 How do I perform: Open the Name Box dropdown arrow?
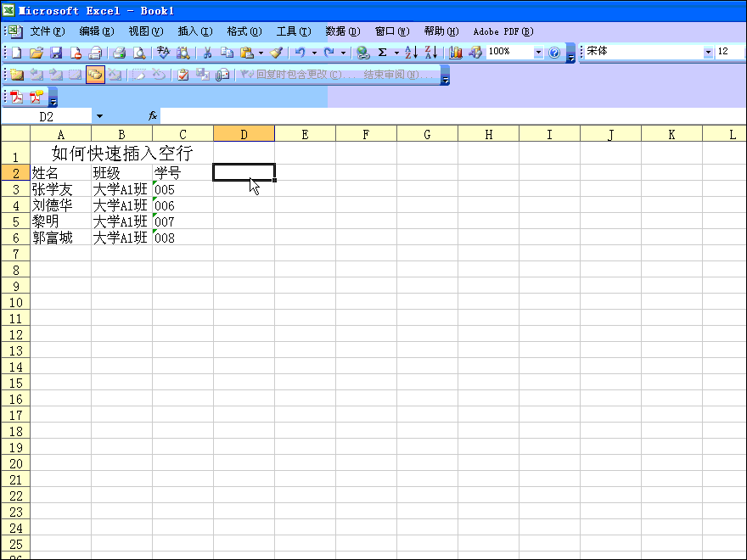(99, 116)
